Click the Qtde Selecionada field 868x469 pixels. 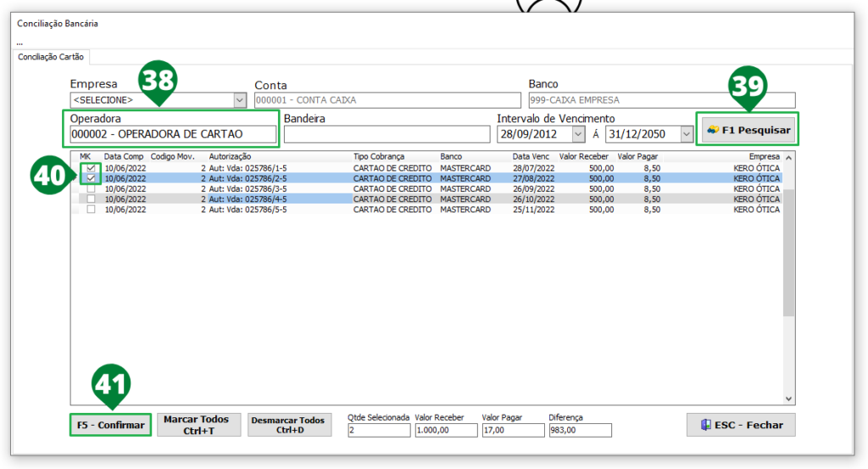click(379, 430)
